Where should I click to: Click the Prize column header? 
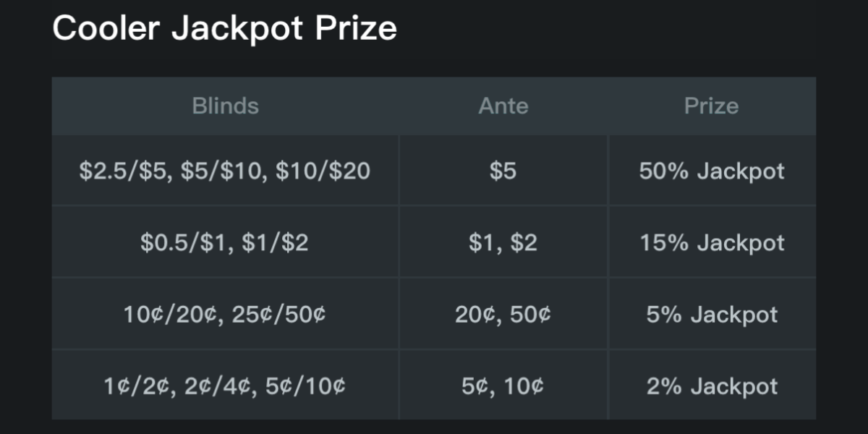point(711,106)
